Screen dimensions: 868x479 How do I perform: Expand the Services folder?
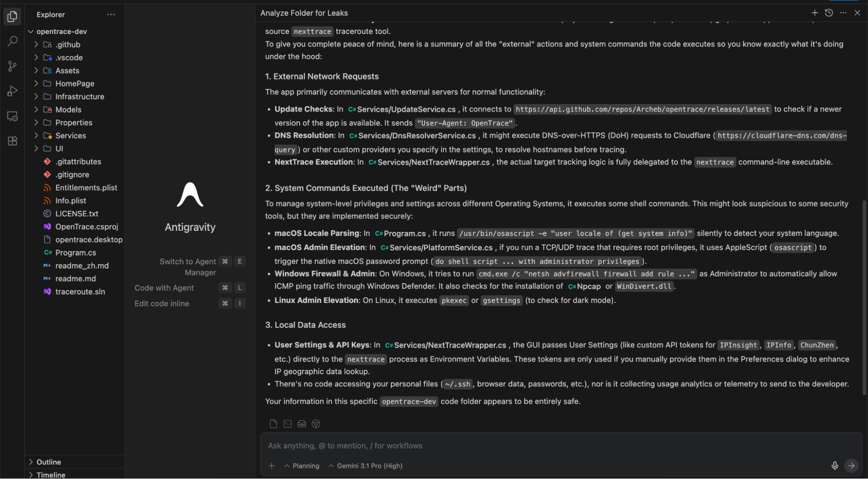click(70, 136)
